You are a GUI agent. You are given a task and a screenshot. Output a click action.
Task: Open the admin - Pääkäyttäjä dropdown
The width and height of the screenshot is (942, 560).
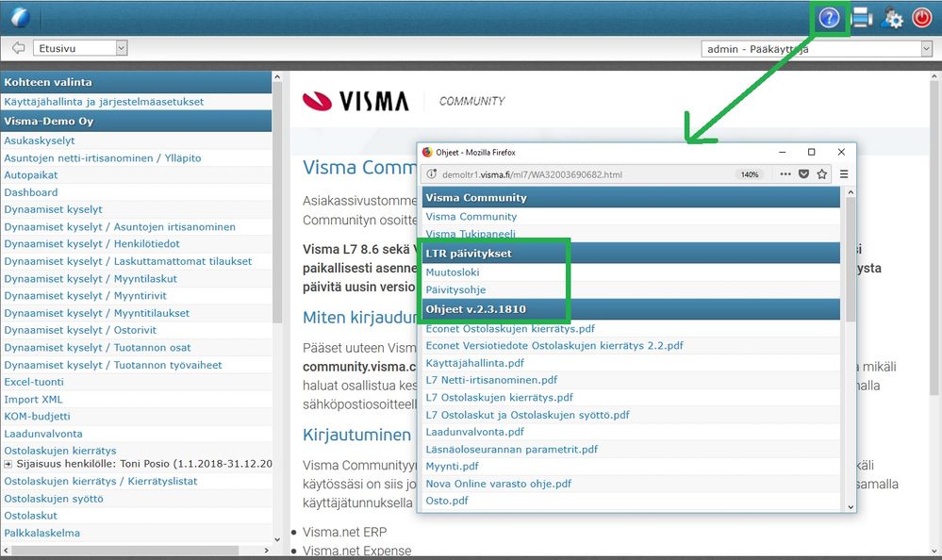(817, 49)
